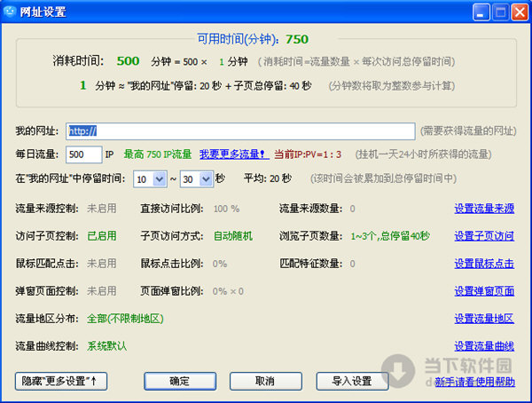Expand the minimum stay time dropdown showing 10
The image size is (532, 403).
(x=160, y=178)
